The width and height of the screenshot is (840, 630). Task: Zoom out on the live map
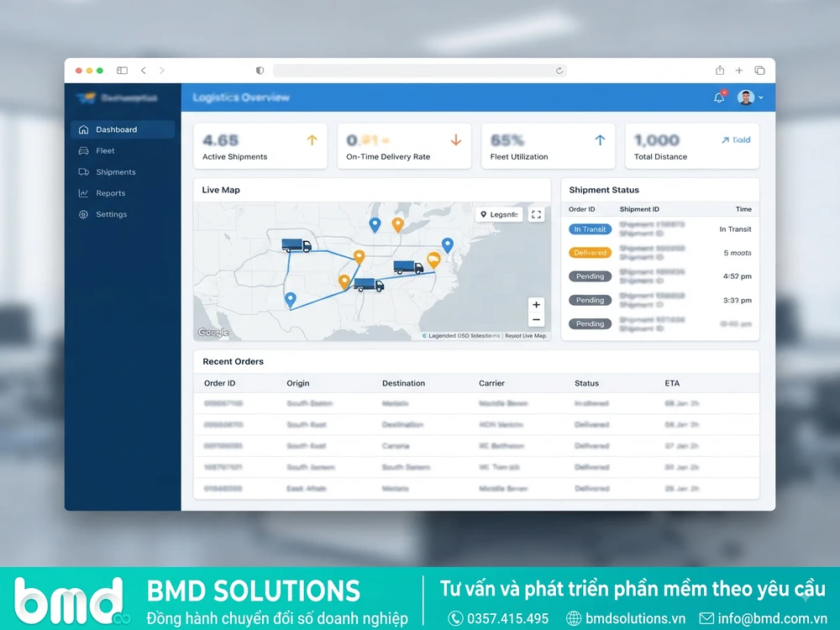[x=536, y=320]
